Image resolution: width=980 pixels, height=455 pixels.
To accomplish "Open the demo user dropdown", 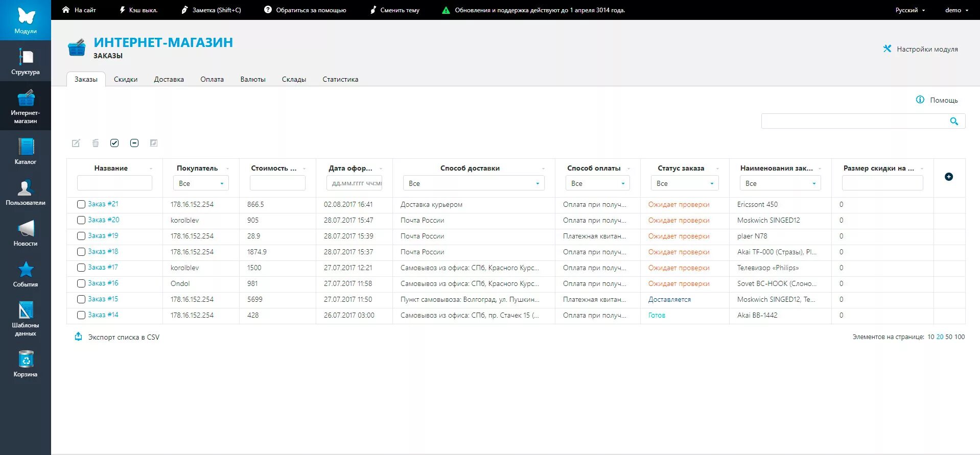I will pos(956,10).
